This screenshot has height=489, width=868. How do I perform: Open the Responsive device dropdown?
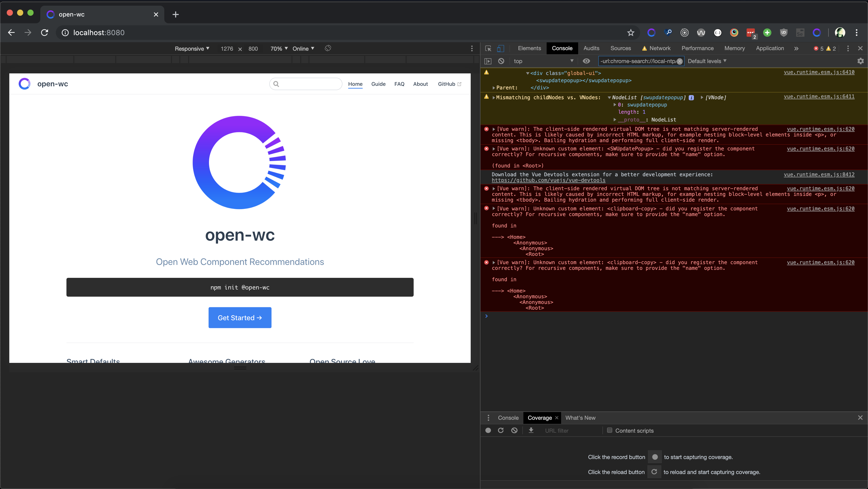pyautogui.click(x=192, y=49)
